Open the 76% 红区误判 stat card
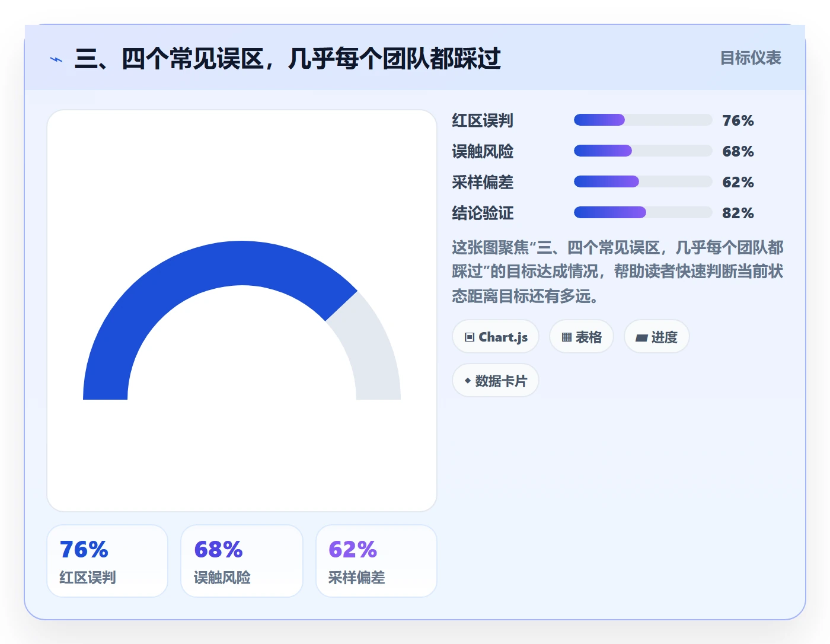The height and width of the screenshot is (644, 830). tap(107, 561)
